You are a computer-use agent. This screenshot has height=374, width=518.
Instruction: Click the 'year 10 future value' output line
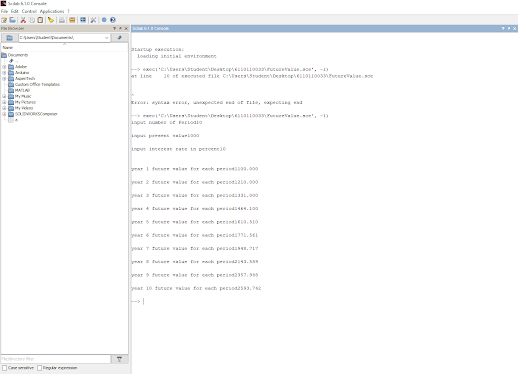[196, 288]
